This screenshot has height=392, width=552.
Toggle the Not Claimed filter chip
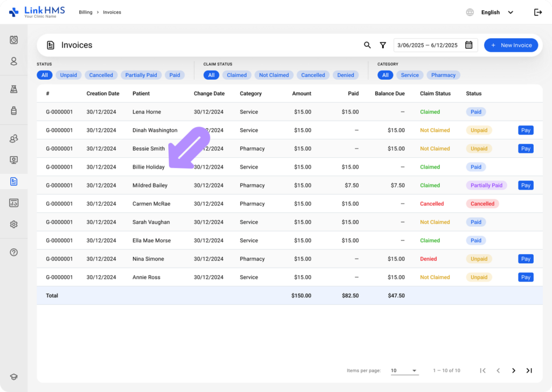[274, 75]
